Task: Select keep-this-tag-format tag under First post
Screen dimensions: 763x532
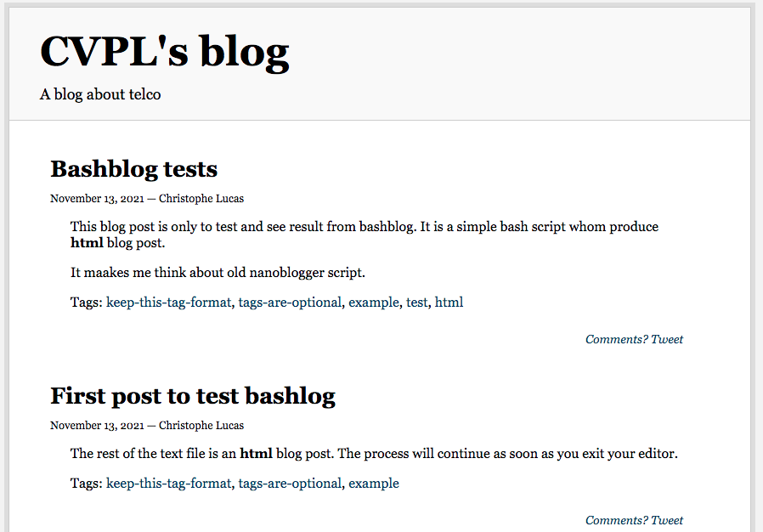Action: [169, 484]
